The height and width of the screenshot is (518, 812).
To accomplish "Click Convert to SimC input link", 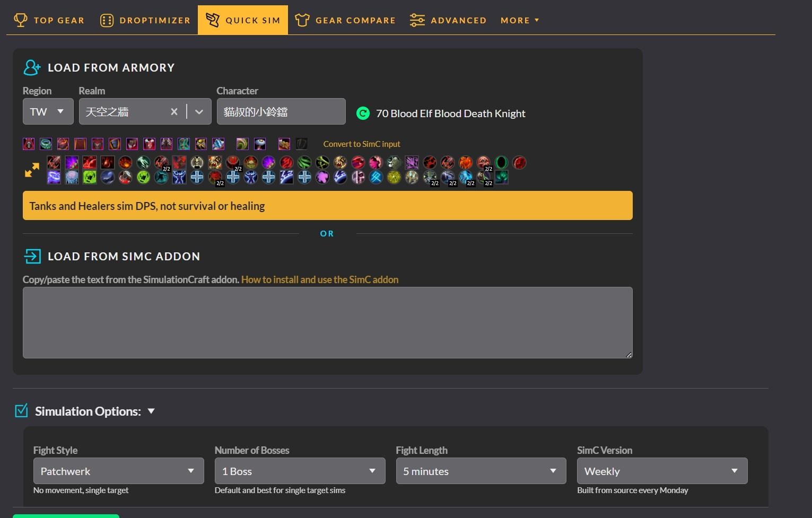I will tap(362, 144).
